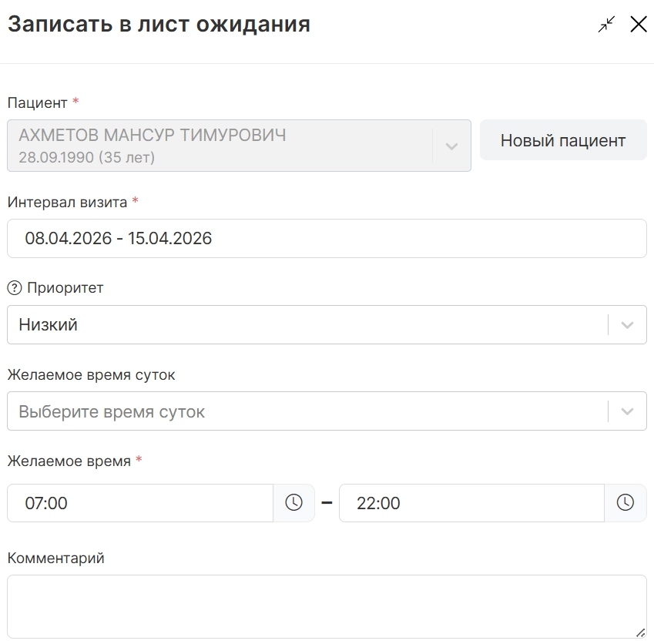
Task: Click the Комментарий label
Action: click(x=55, y=558)
